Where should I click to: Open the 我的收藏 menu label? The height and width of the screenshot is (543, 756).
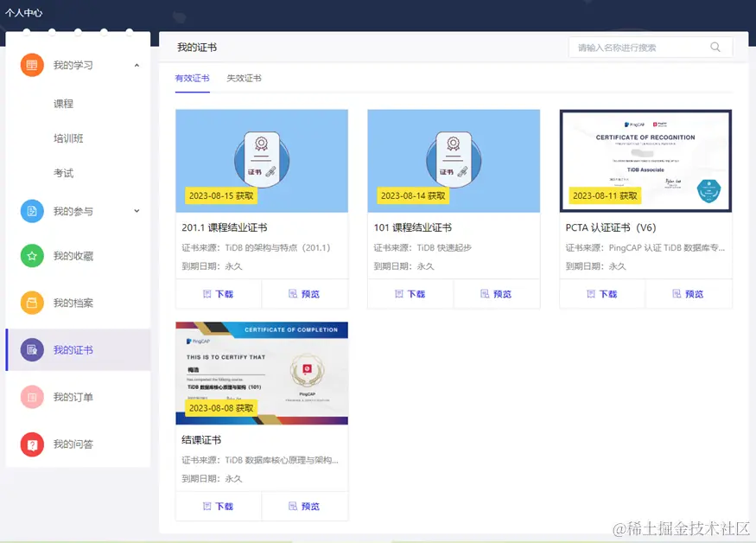click(73, 256)
